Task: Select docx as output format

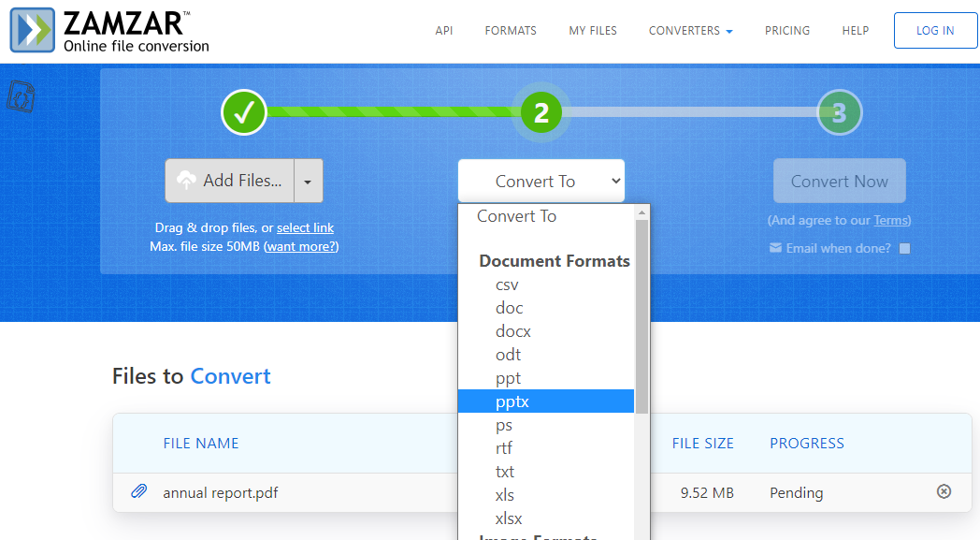Action: click(x=546, y=331)
